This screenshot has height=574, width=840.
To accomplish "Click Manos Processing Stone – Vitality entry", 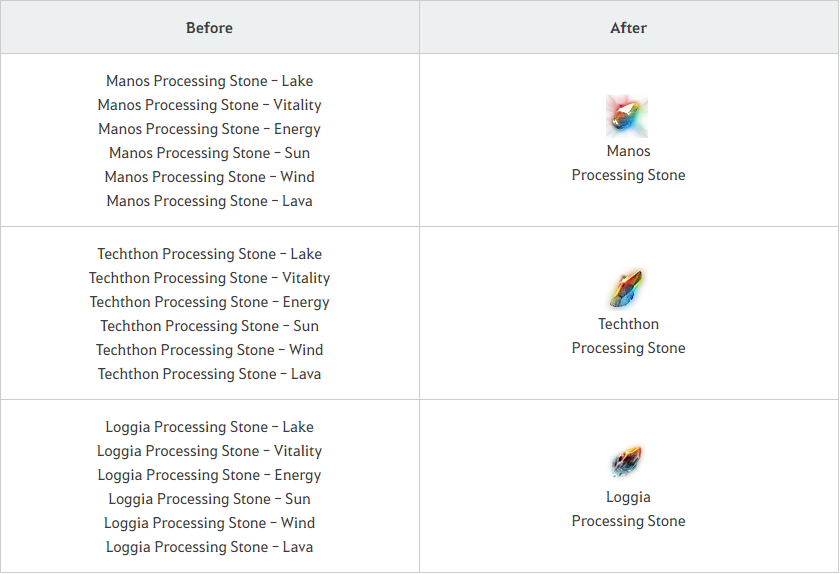I will (209, 105).
